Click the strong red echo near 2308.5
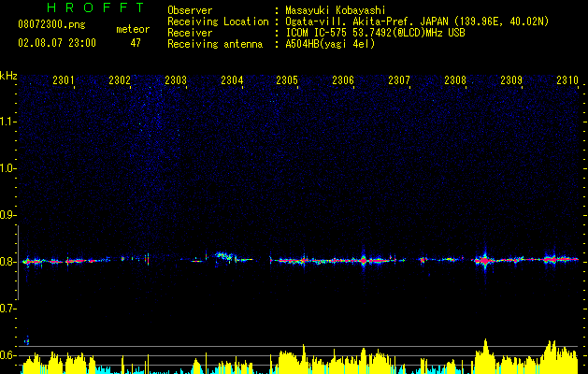This screenshot has height=374, width=588. [x=485, y=260]
